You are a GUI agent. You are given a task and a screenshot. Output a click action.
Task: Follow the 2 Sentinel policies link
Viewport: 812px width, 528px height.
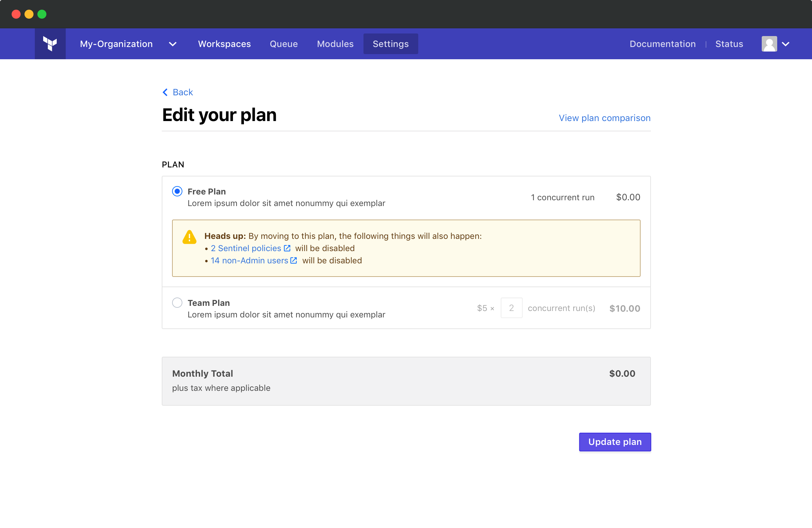(x=246, y=248)
